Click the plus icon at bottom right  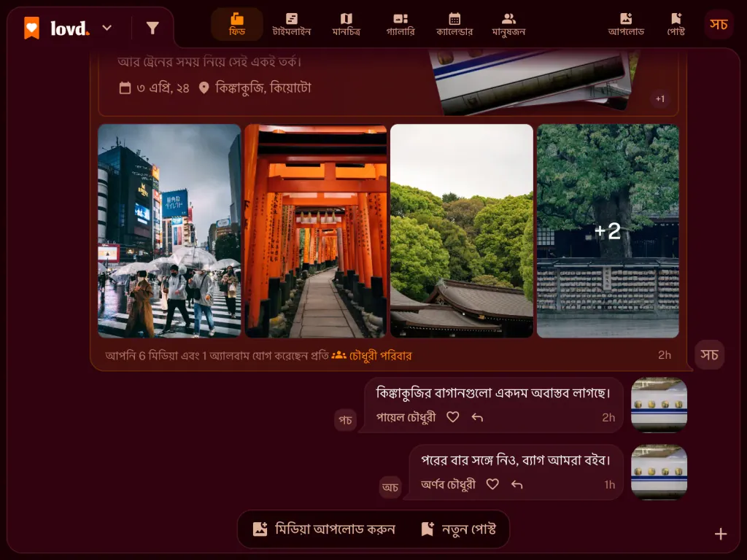click(721, 534)
